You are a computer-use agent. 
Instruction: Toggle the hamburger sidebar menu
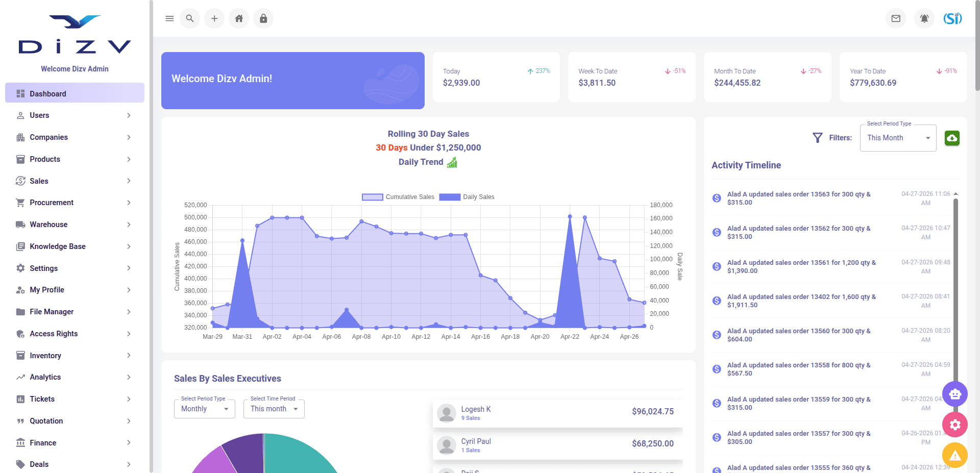coord(169,18)
